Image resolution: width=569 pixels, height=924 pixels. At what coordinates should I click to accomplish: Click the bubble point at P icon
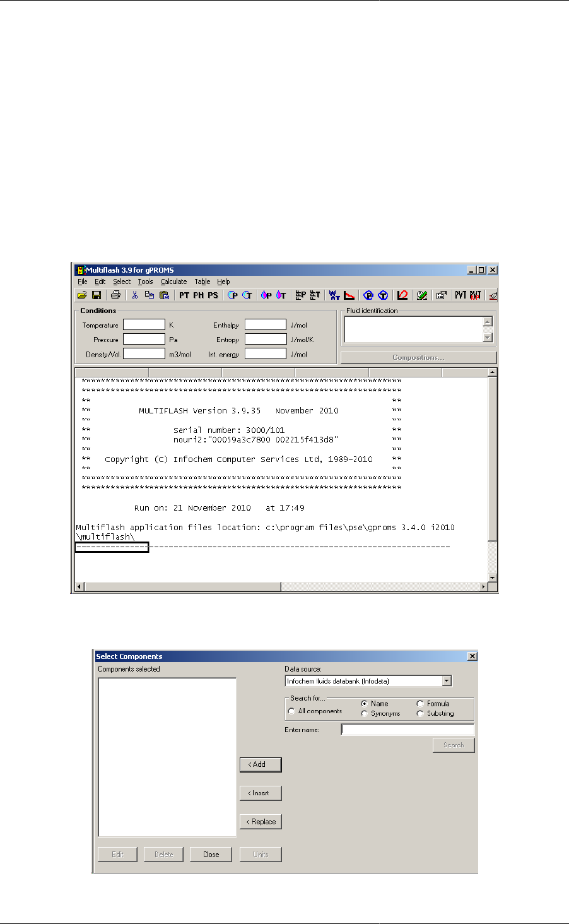(x=233, y=295)
